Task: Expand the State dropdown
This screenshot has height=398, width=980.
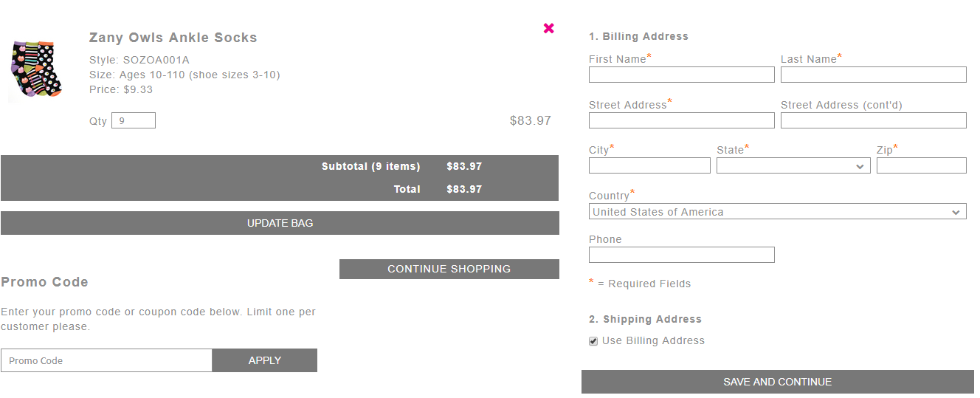Action: click(793, 166)
